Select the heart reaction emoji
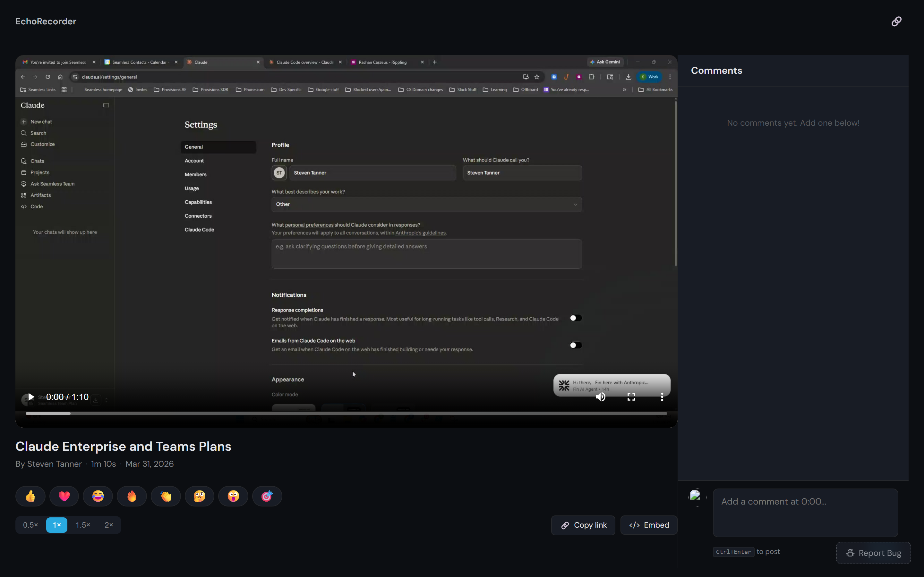Screen dimensions: 924x577 pyautogui.click(x=64, y=496)
